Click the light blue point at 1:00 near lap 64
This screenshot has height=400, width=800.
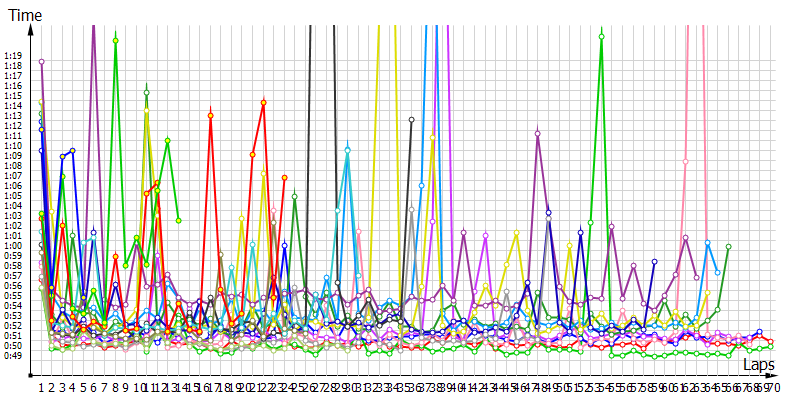pos(707,243)
